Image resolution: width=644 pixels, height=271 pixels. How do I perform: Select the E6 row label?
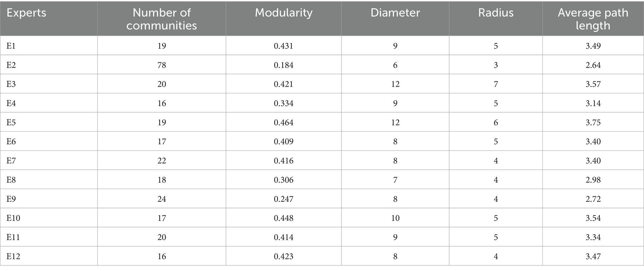click(x=11, y=142)
